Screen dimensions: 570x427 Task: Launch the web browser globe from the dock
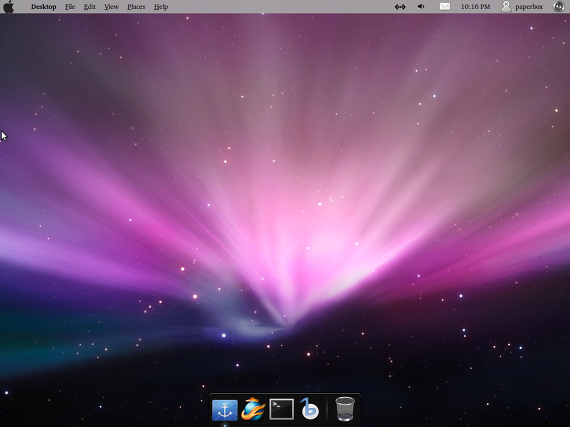point(253,409)
